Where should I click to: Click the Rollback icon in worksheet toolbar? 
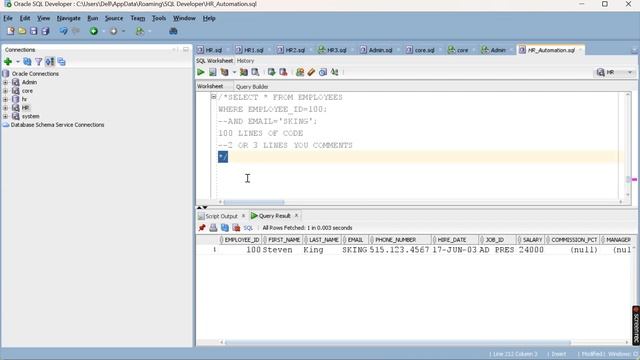coord(283,72)
